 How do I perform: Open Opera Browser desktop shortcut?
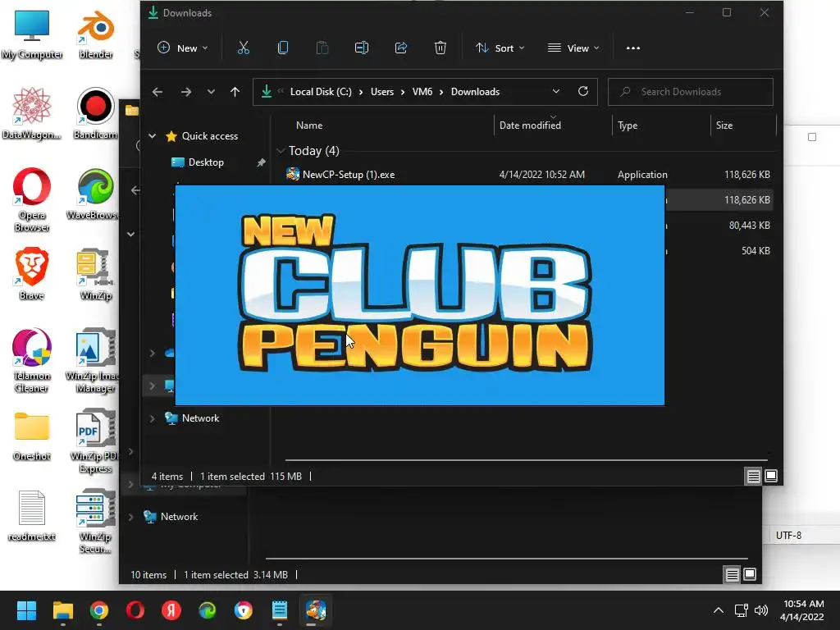coord(32,200)
